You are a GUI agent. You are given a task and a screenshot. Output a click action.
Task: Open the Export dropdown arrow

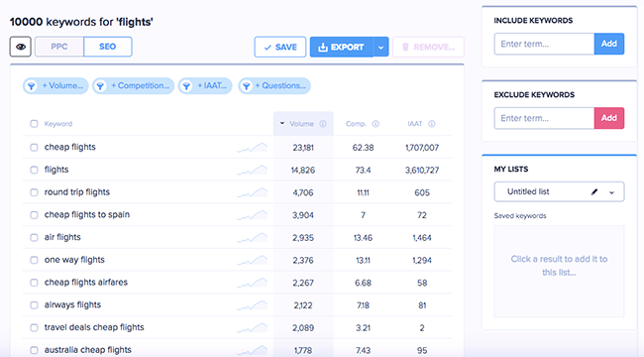(380, 47)
